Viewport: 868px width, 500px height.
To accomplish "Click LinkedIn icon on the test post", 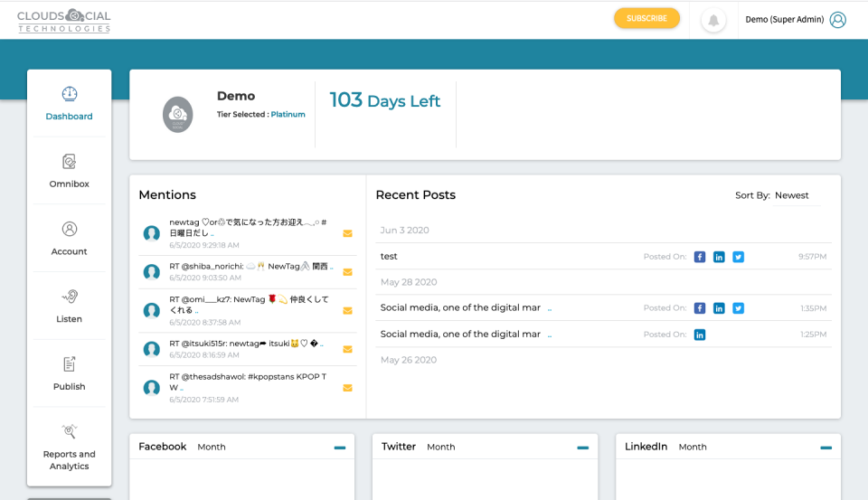I will pyautogui.click(x=719, y=257).
